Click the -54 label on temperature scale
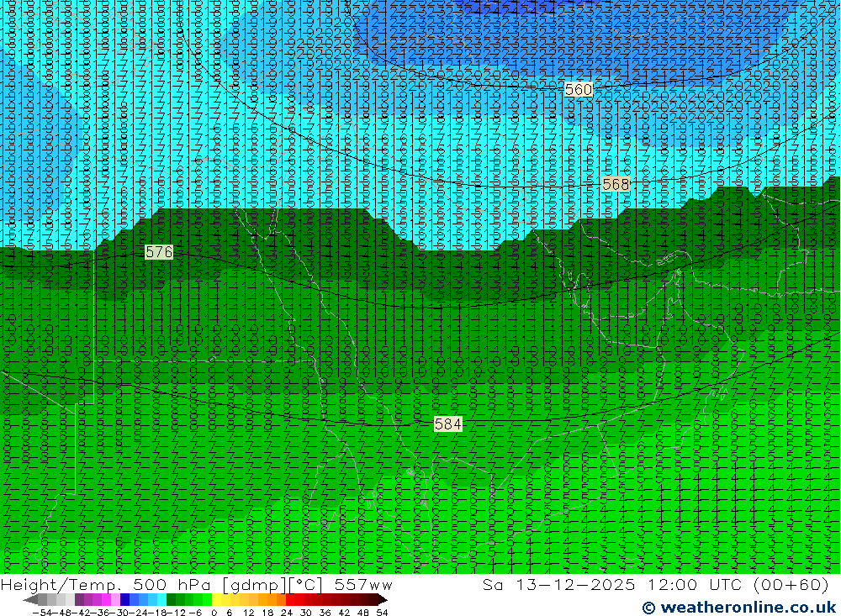Viewport: 841px width, 616px height. [42, 613]
